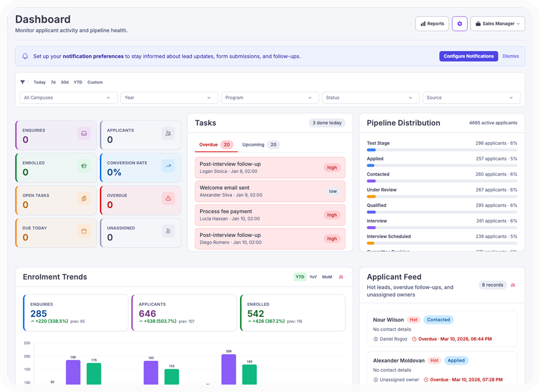Click the 175 green chart bar
Viewport: 540px width, 392px height.
pyautogui.click(x=94, y=374)
